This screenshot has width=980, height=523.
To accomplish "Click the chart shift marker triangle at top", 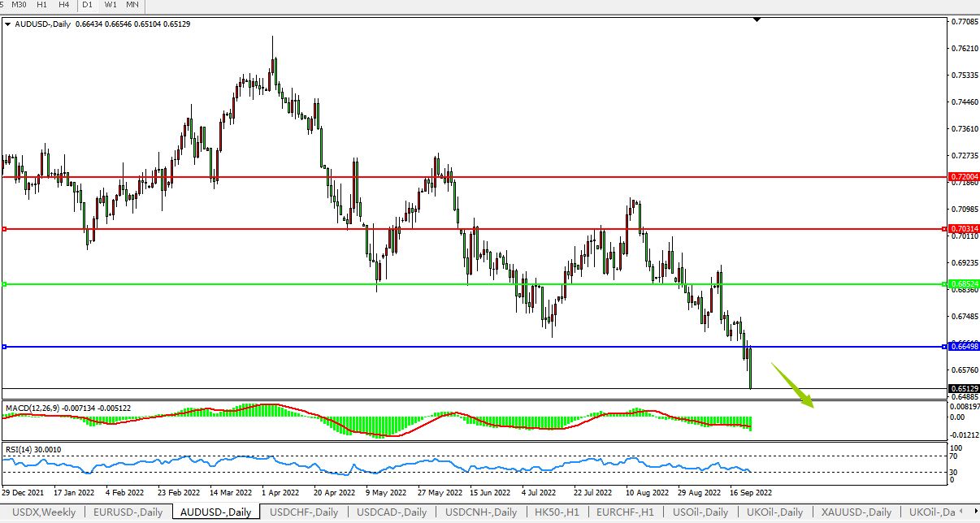I will [757, 19].
